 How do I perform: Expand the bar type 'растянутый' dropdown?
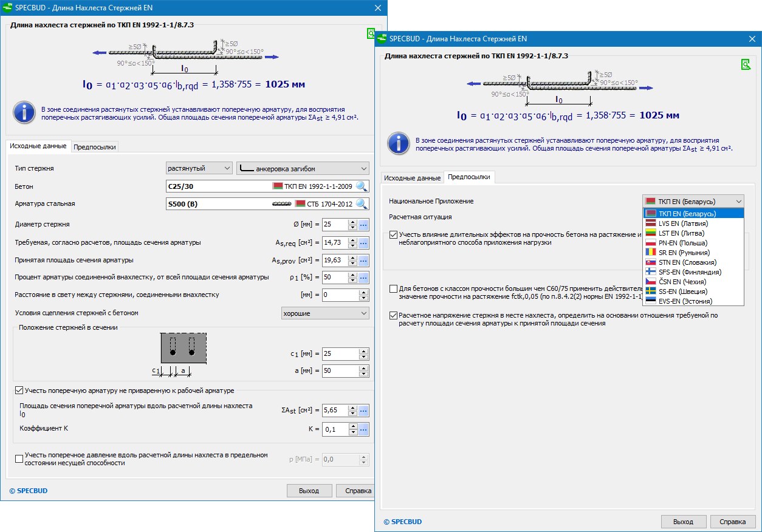(x=199, y=168)
